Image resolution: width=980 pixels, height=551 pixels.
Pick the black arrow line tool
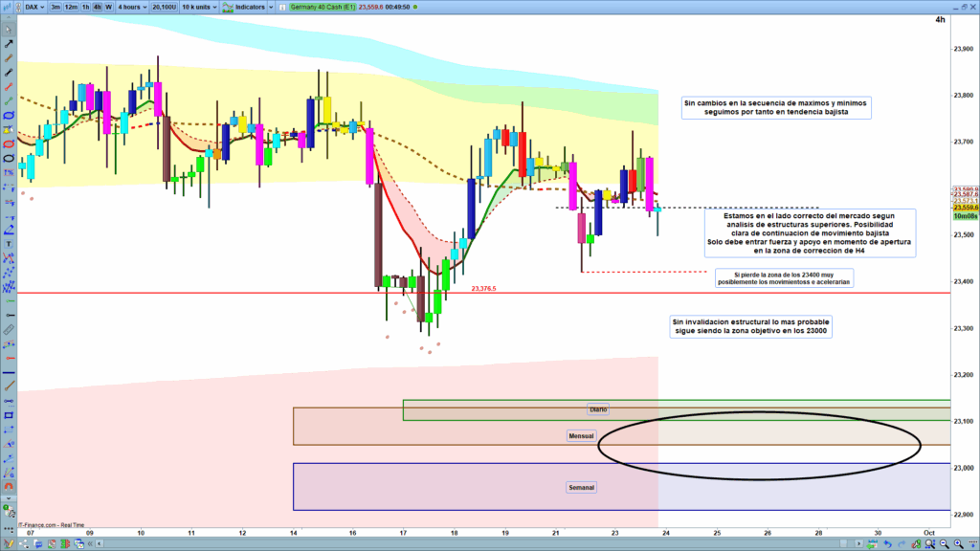point(9,43)
